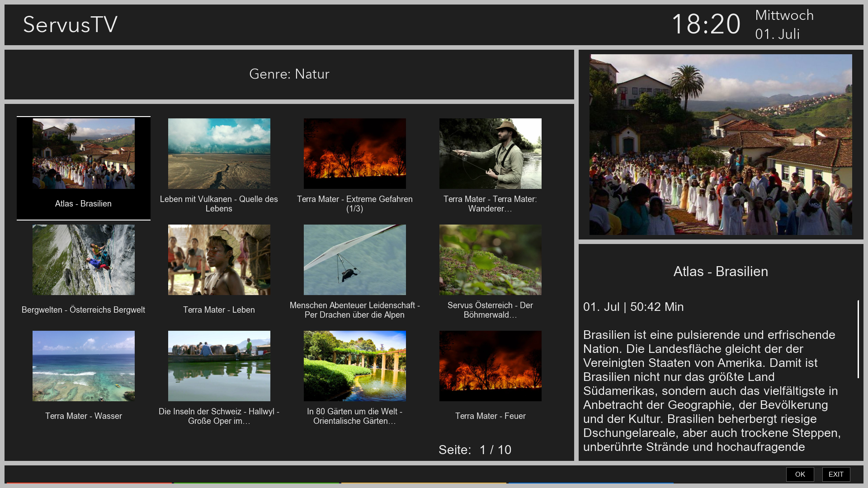Click the green color key bar
This screenshot has width=868, height=488.
[256, 483]
